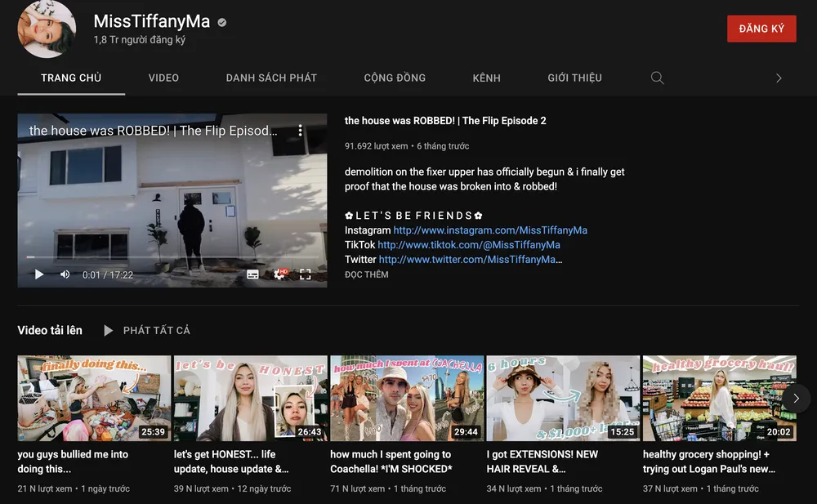
Task: Click the play icon on the video player
Action: (38, 274)
